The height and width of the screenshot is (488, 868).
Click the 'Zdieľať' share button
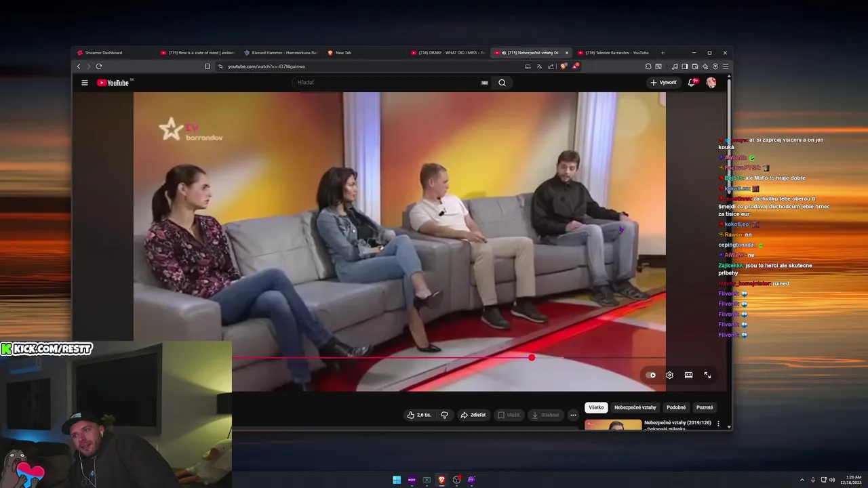click(473, 415)
